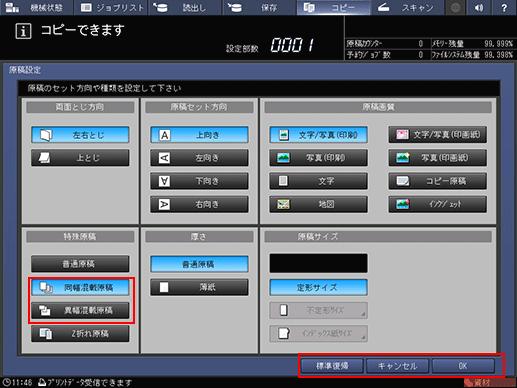Set original direction to 左向き
The width and height of the screenshot is (517, 388).
(199, 158)
